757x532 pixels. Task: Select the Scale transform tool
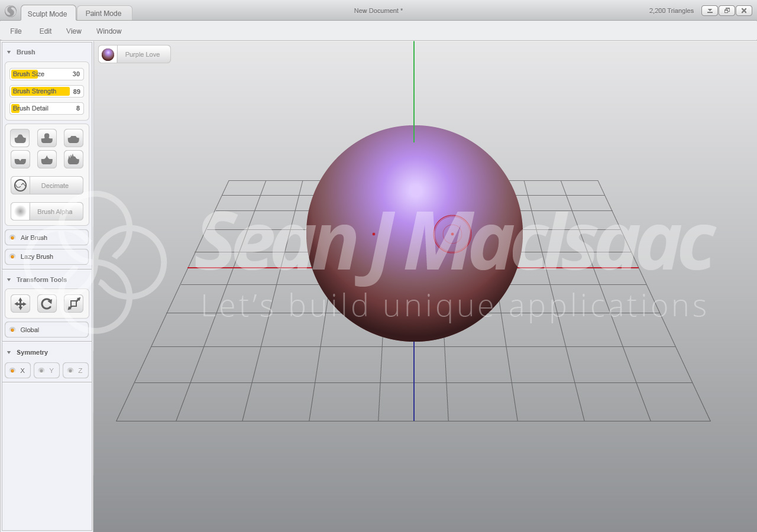73,304
